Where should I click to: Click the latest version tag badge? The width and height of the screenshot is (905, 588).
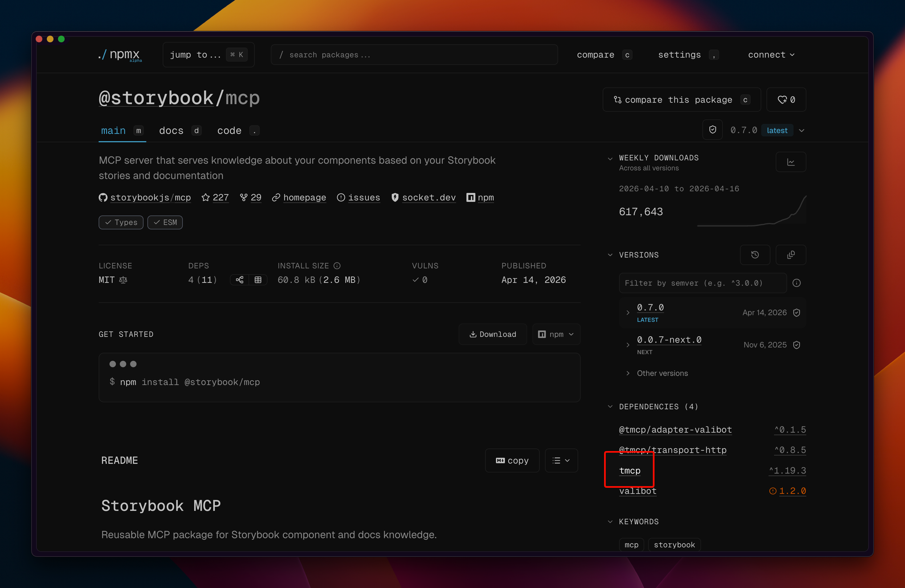pyautogui.click(x=777, y=130)
